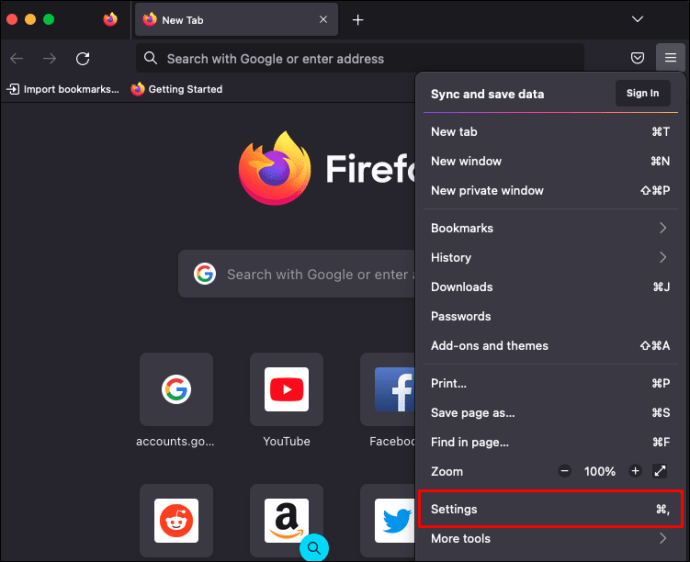The image size is (690, 562).
Task: Expand More tools submenu
Action: (x=550, y=539)
